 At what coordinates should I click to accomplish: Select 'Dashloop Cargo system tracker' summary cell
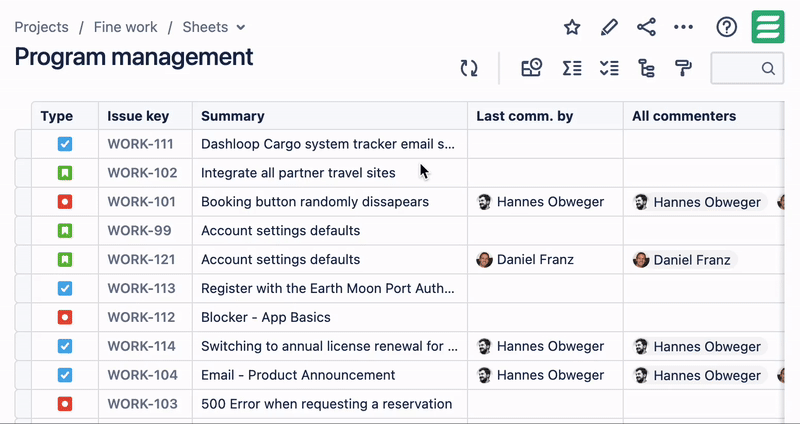coord(328,144)
